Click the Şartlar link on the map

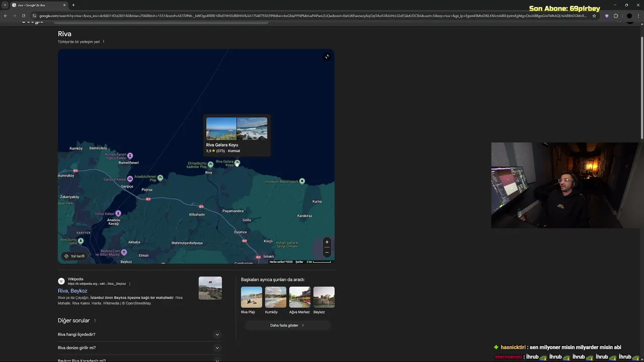click(x=299, y=262)
